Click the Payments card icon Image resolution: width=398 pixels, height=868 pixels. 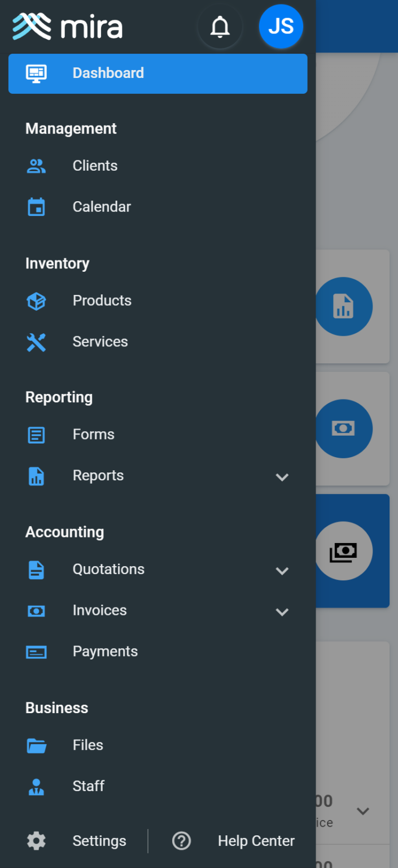[x=36, y=652]
